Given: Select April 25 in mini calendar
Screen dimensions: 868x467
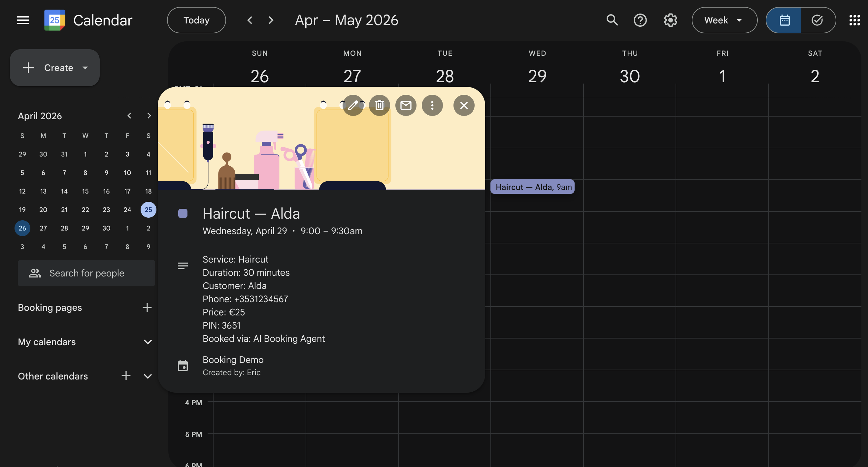Looking at the screenshot, I should coord(148,209).
